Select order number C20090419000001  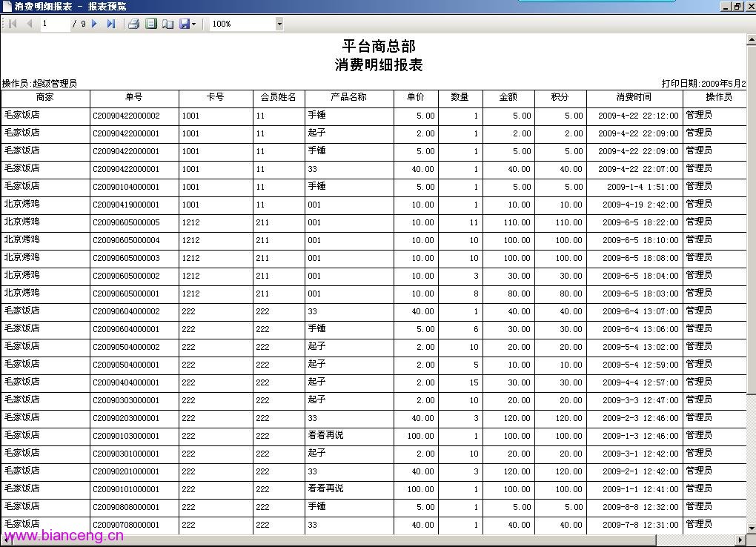(126, 205)
